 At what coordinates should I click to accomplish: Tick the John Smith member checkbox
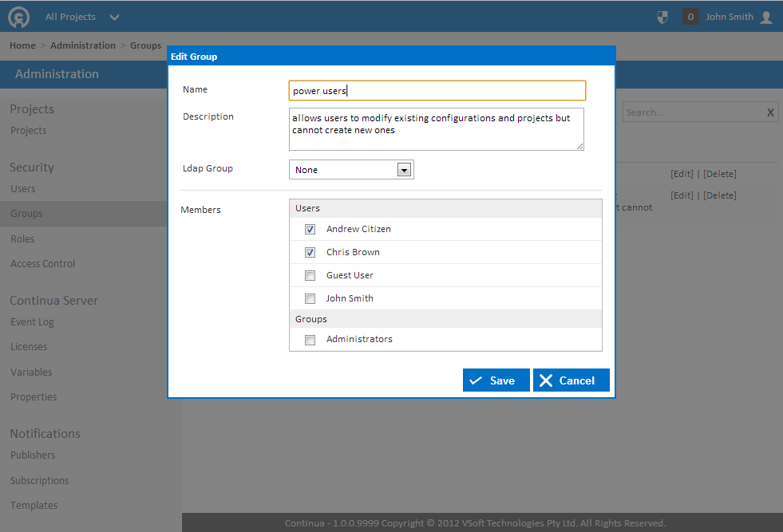click(x=310, y=298)
